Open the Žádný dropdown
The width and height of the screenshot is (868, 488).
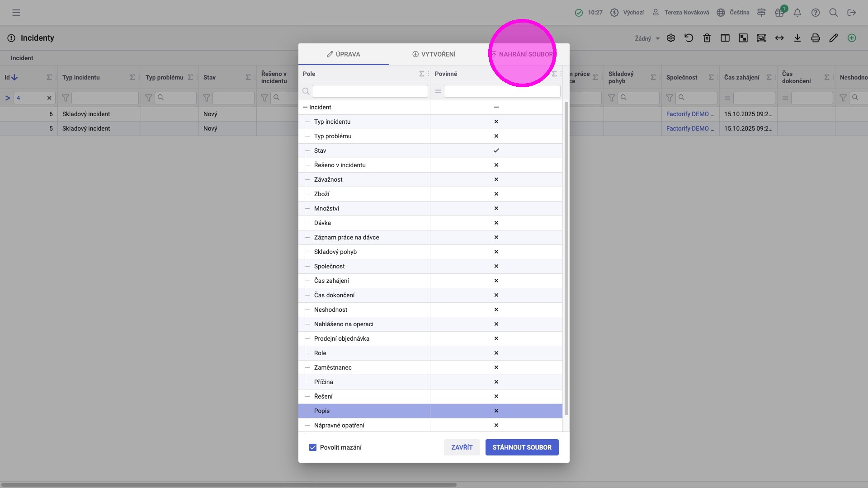coord(647,38)
